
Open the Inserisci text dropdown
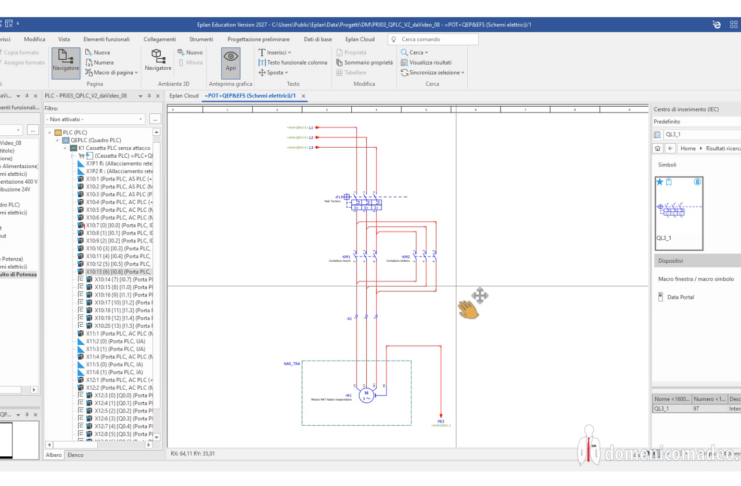(275, 52)
